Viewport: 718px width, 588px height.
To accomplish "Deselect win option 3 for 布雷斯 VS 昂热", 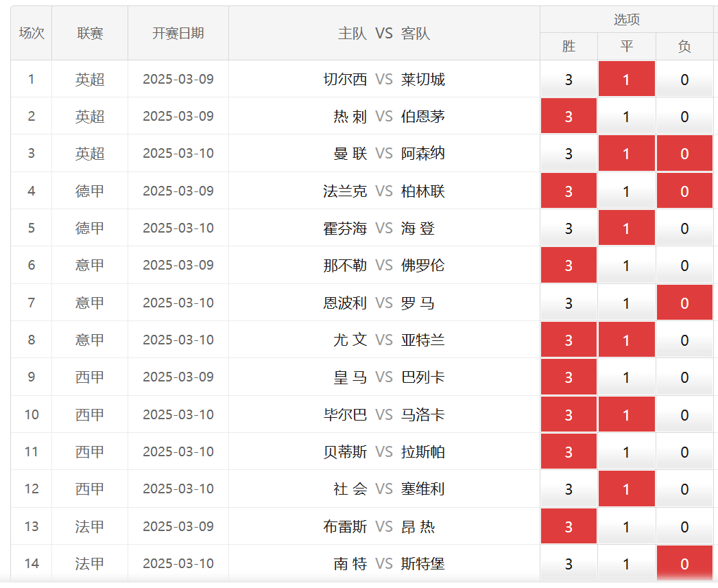I will 569,526.
